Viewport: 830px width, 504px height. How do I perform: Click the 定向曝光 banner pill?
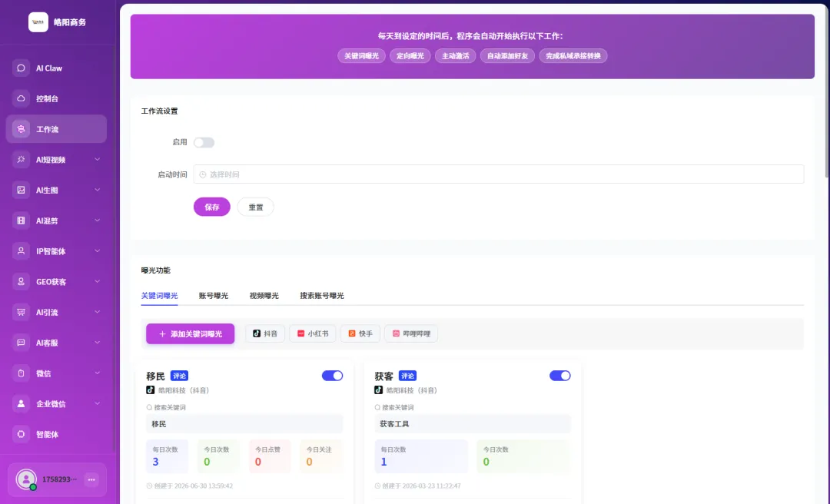point(410,56)
